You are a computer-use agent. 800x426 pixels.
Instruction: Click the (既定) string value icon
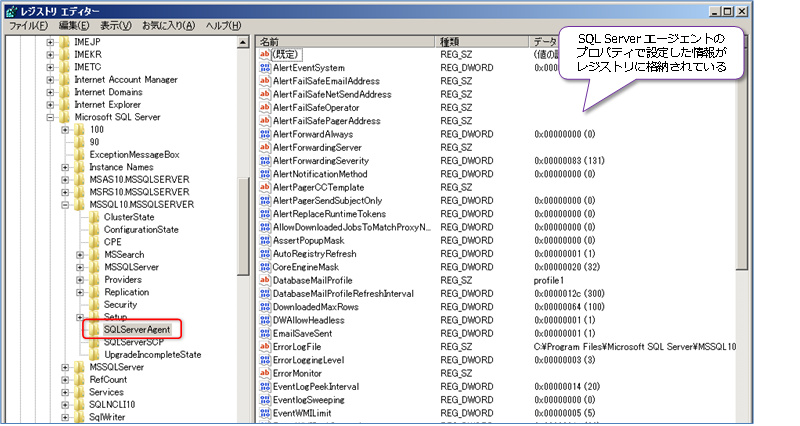click(x=264, y=54)
